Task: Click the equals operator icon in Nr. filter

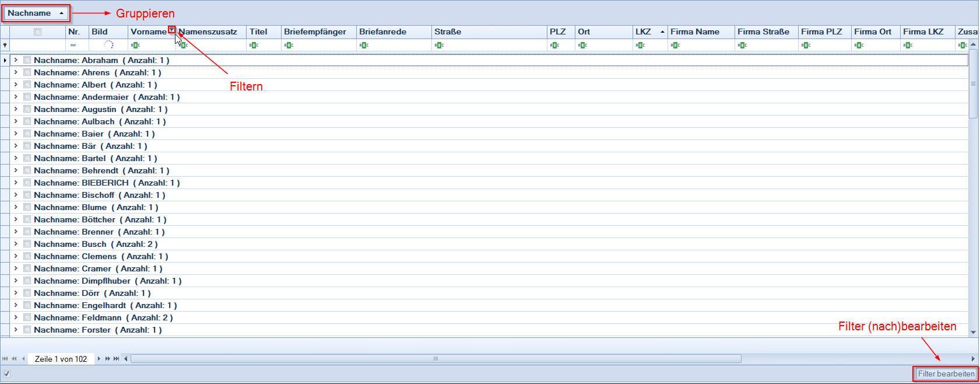Action: 73,45
